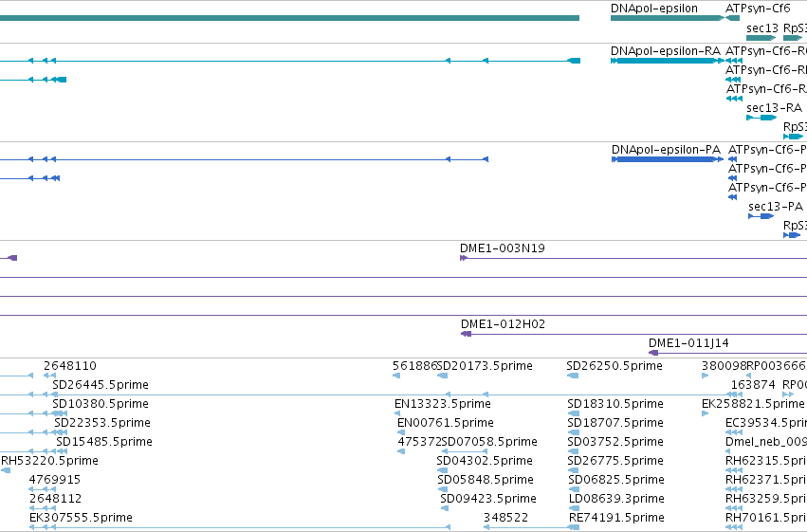
Task: Open the sec13 gene label
Action: 762,28
